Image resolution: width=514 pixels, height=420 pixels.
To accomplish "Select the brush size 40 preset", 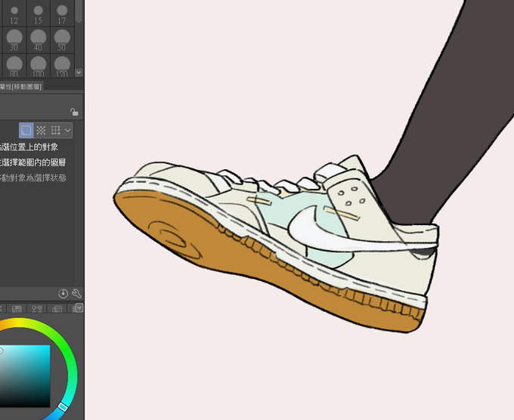I will tap(39, 40).
